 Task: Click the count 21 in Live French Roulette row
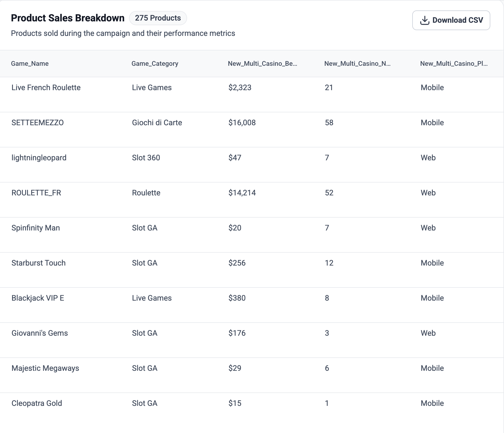coord(329,88)
